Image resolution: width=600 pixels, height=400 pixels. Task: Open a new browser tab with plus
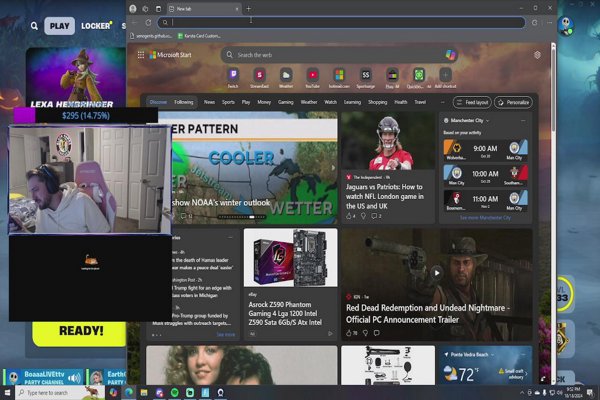click(248, 8)
